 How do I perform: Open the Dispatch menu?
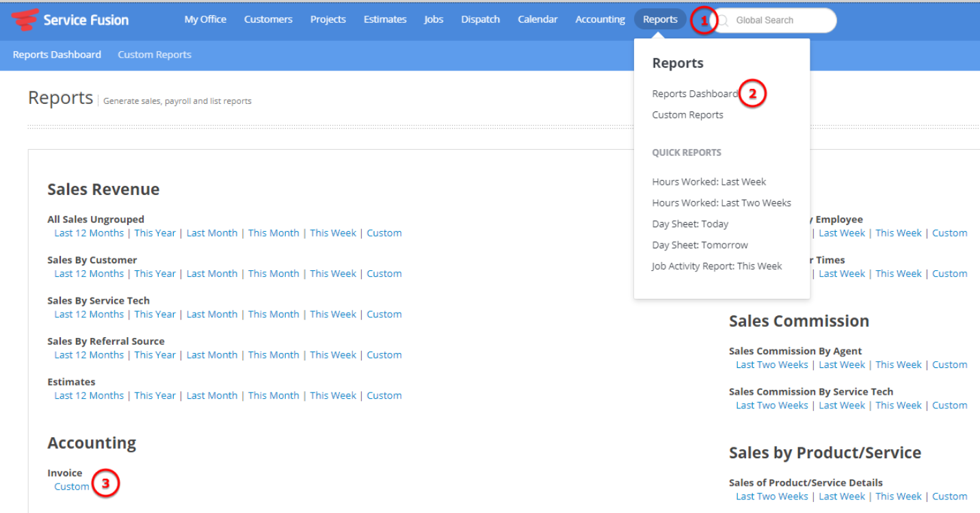(x=480, y=19)
